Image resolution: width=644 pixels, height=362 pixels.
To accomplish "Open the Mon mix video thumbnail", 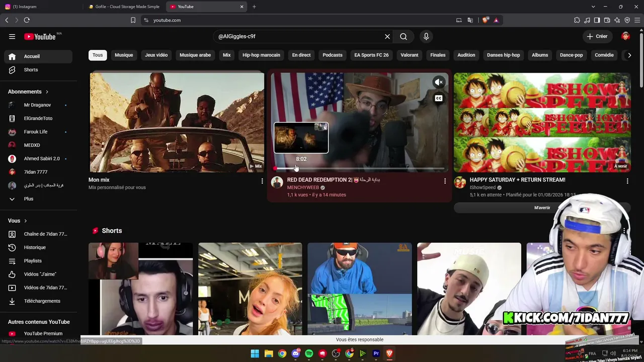I will [x=177, y=122].
